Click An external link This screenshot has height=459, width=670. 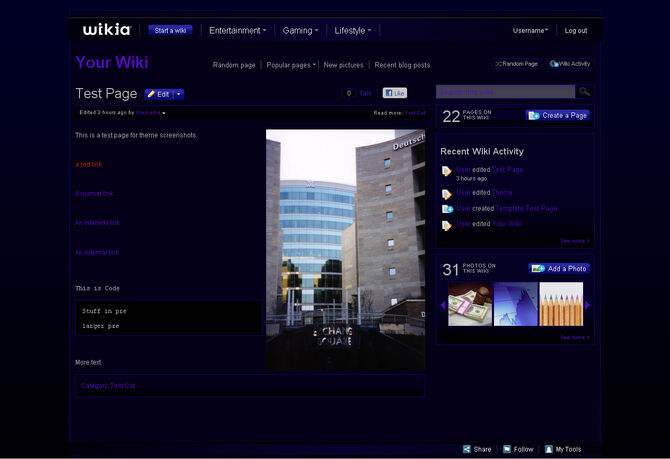click(x=97, y=253)
